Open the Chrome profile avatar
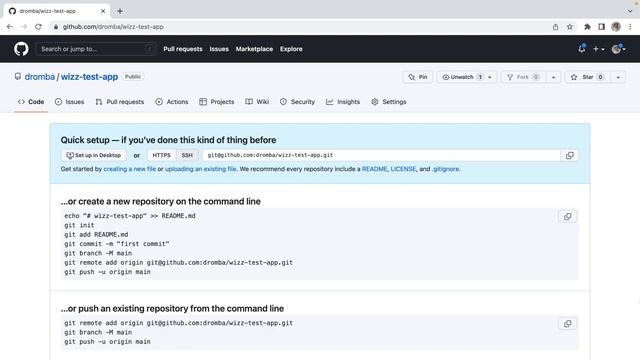Image resolution: width=640 pixels, height=360 pixels. click(x=616, y=27)
